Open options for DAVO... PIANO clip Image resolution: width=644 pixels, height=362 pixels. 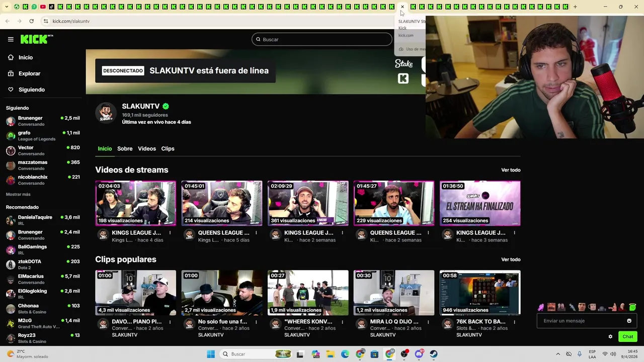pyautogui.click(x=170, y=321)
